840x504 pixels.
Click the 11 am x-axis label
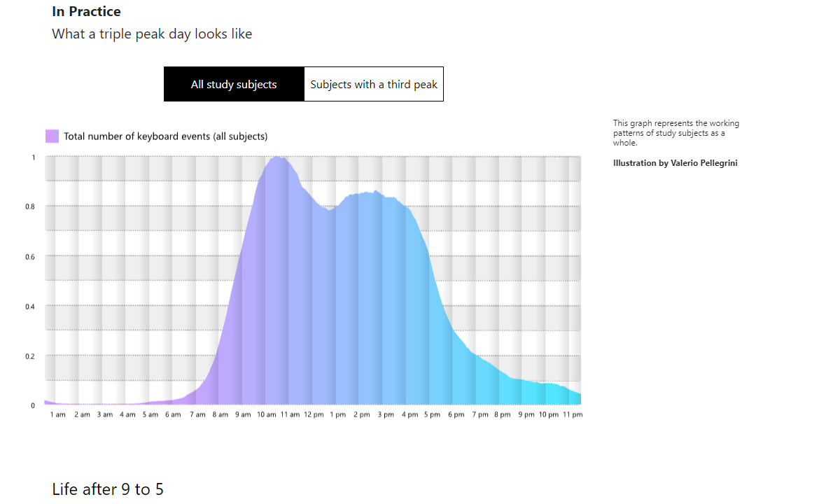click(x=290, y=414)
